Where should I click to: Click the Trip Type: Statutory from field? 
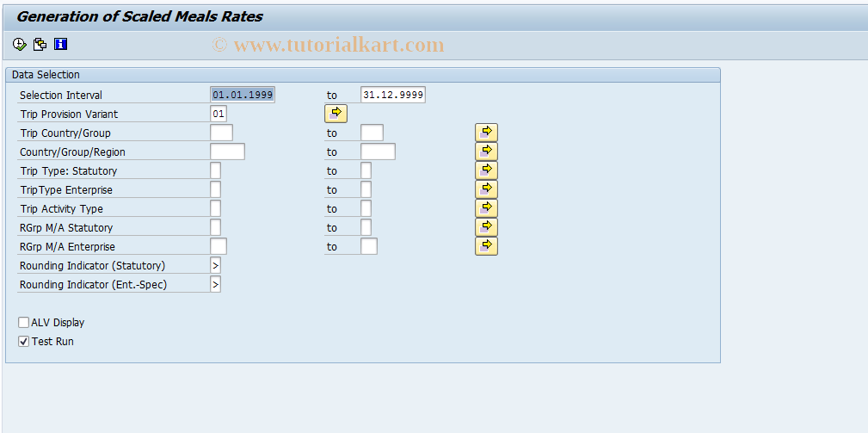[215, 170]
